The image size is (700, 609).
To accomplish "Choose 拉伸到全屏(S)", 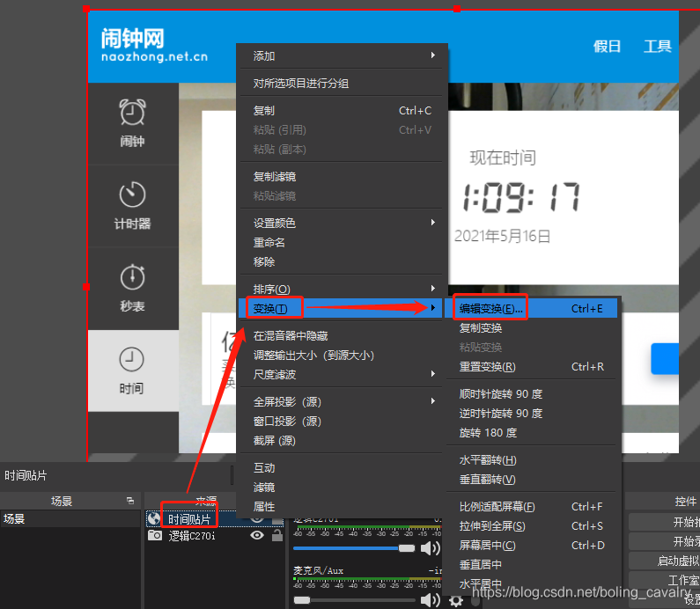I will (531, 526).
